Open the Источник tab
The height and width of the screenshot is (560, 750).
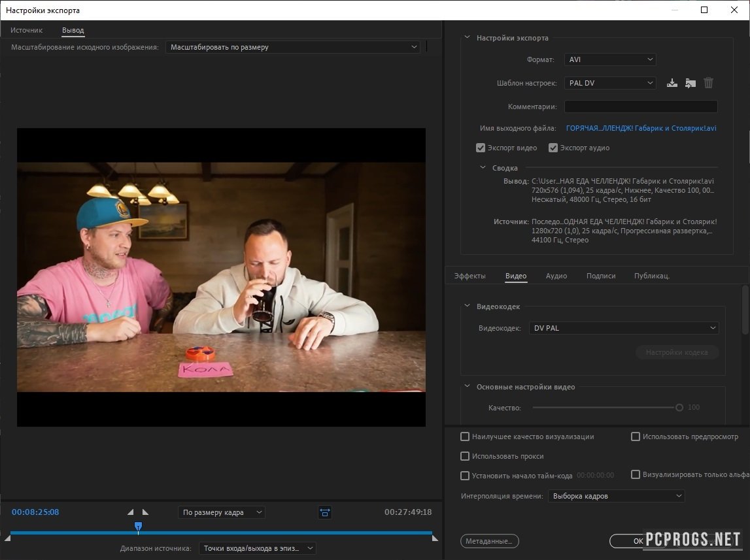[x=26, y=30]
